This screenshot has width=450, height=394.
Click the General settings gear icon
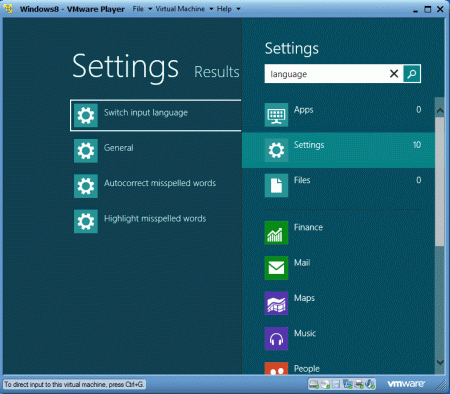click(x=86, y=151)
